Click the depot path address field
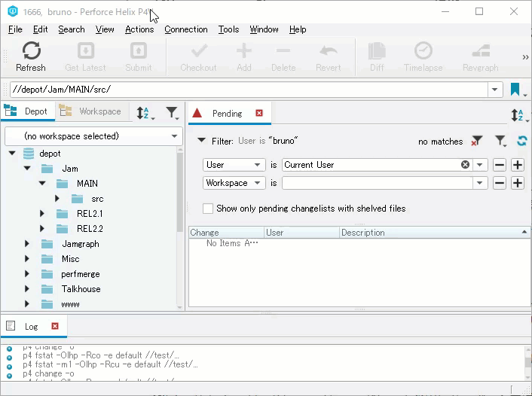 tap(249, 90)
